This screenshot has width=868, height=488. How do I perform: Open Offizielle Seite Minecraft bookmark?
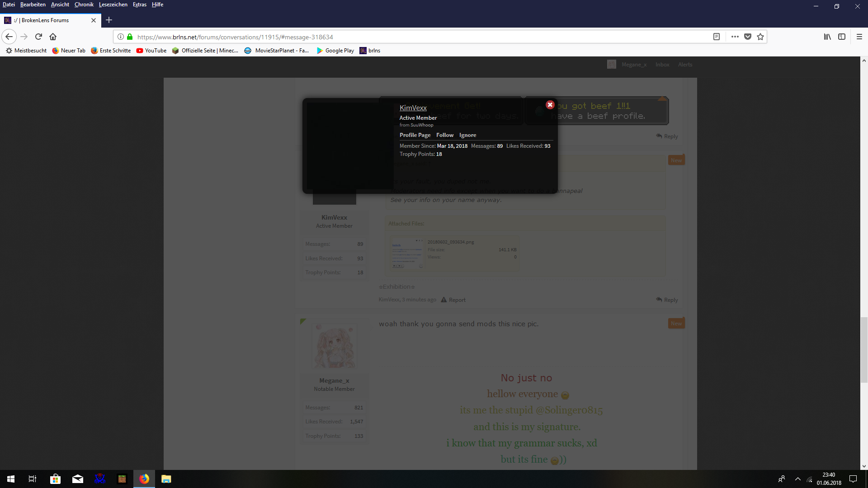point(205,51)
